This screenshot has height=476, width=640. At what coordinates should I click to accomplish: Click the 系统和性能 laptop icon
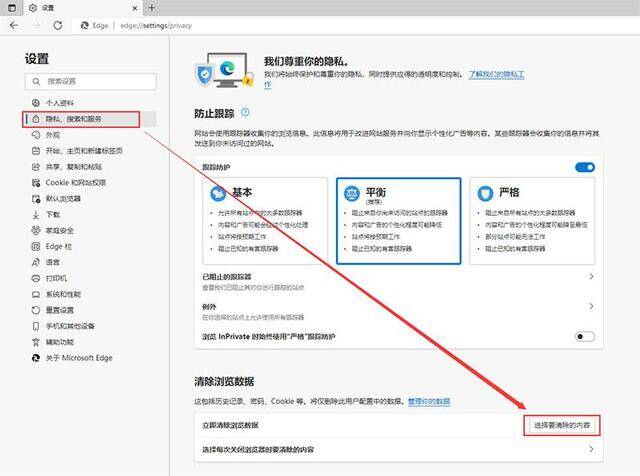click(x=36, y=294)
